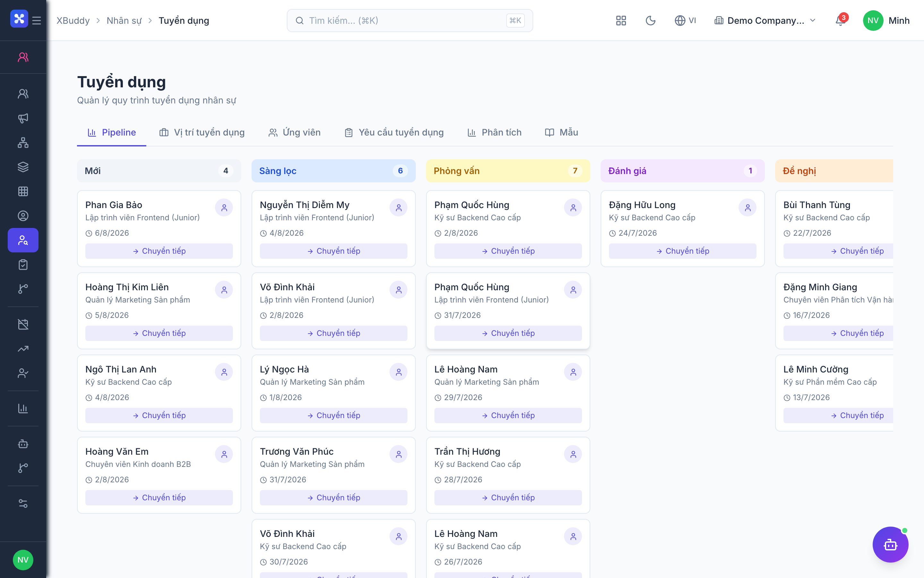
Task: Toggle the sidebar hamburger menu
Action: click(x=37, y=20)
